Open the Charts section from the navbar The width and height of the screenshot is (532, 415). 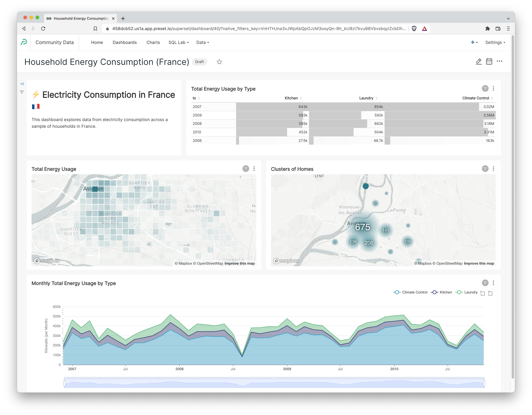click(153, 42)
